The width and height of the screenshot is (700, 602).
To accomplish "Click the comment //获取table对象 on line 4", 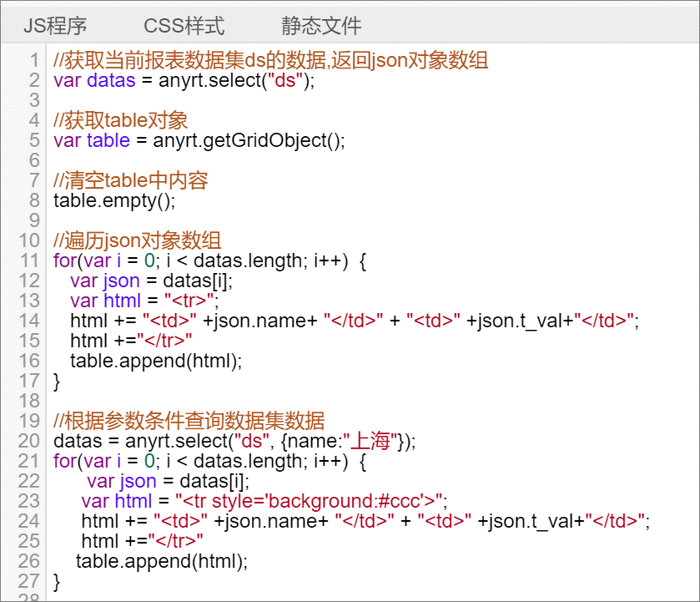I will tap(120, 121).
